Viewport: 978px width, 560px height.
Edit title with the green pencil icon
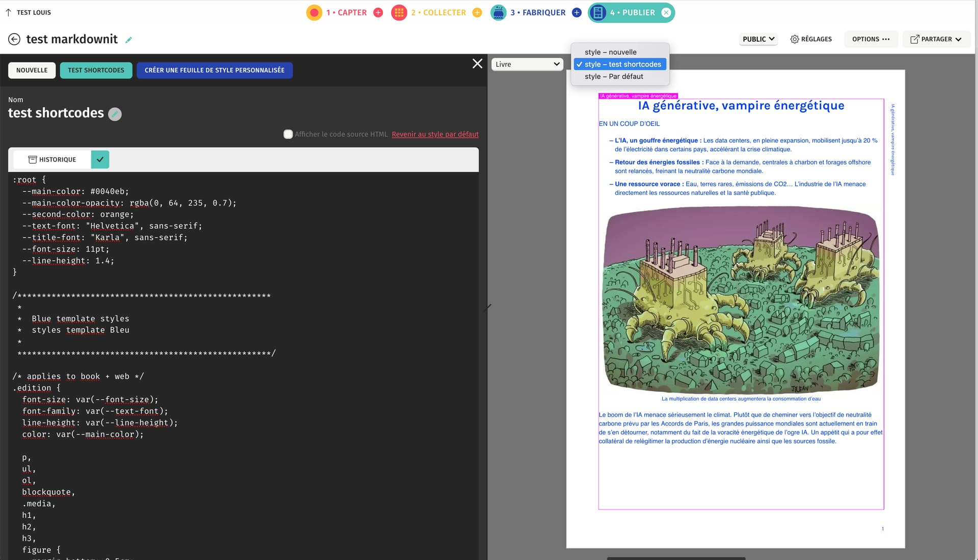coord(129,40)
